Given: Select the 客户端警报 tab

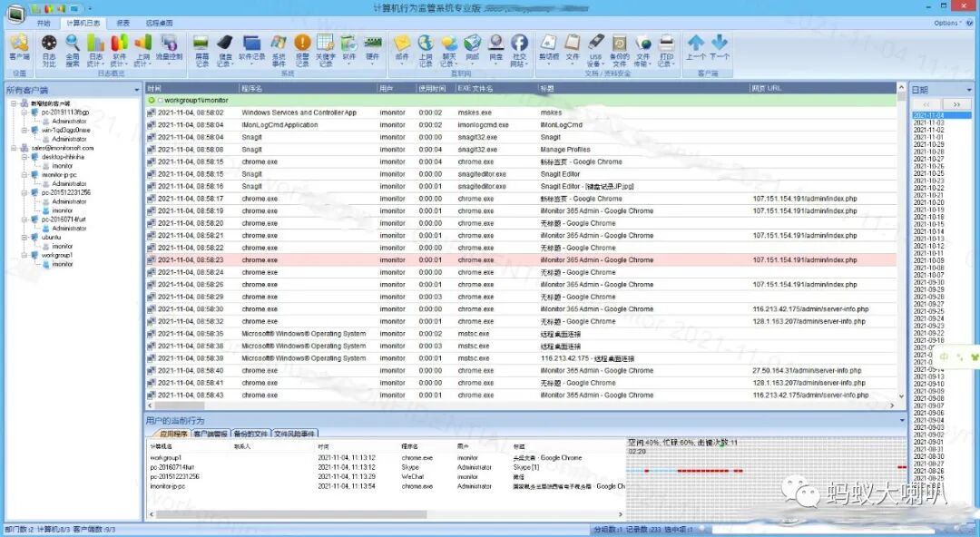Looking at the screenshot, I should point(211,434).
